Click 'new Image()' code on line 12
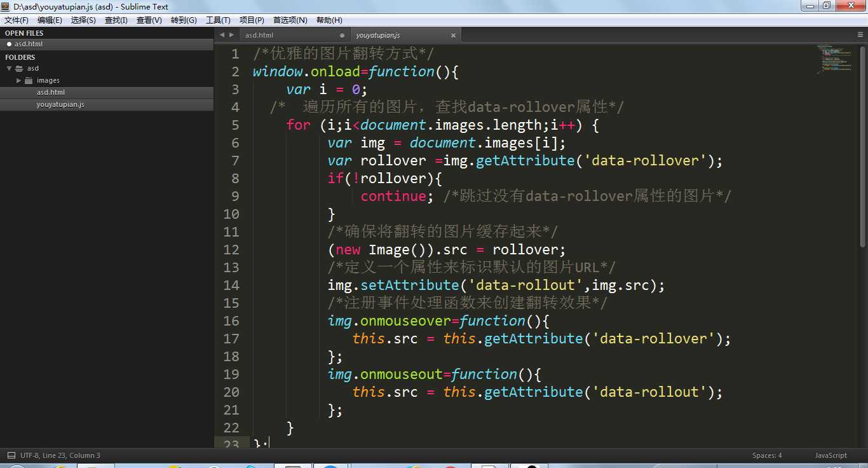 point(381,250)
